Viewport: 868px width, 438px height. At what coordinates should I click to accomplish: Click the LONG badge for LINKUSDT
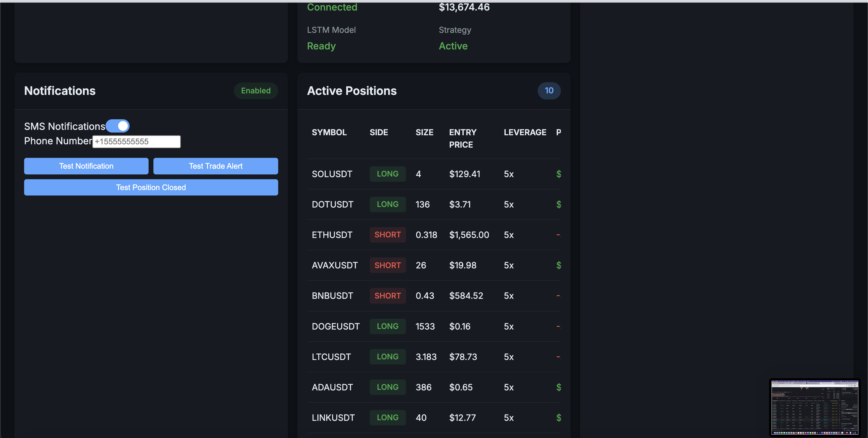387,418
